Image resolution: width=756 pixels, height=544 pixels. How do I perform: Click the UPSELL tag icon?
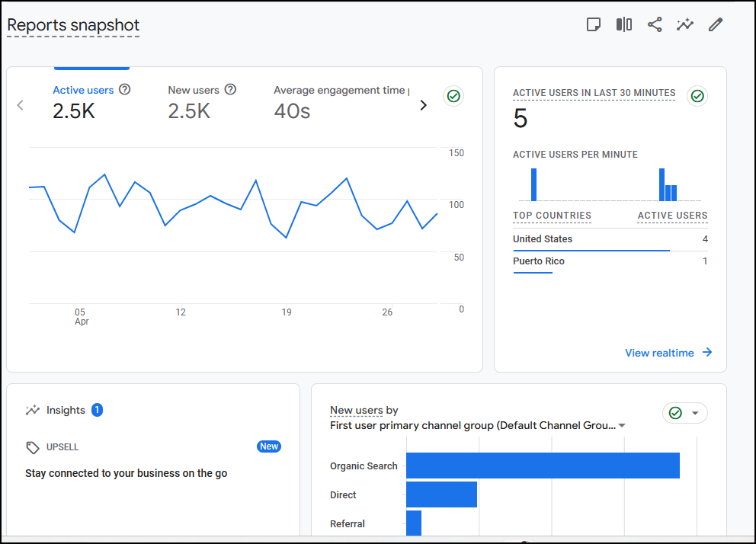click(x=32, y=448)
